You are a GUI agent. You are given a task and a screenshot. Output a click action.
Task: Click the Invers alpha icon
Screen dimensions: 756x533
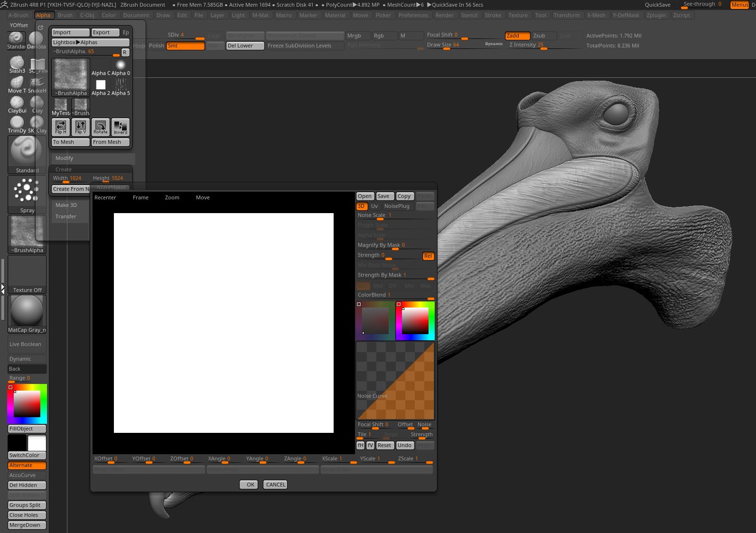pyautogui.click(x=121, y=127)
